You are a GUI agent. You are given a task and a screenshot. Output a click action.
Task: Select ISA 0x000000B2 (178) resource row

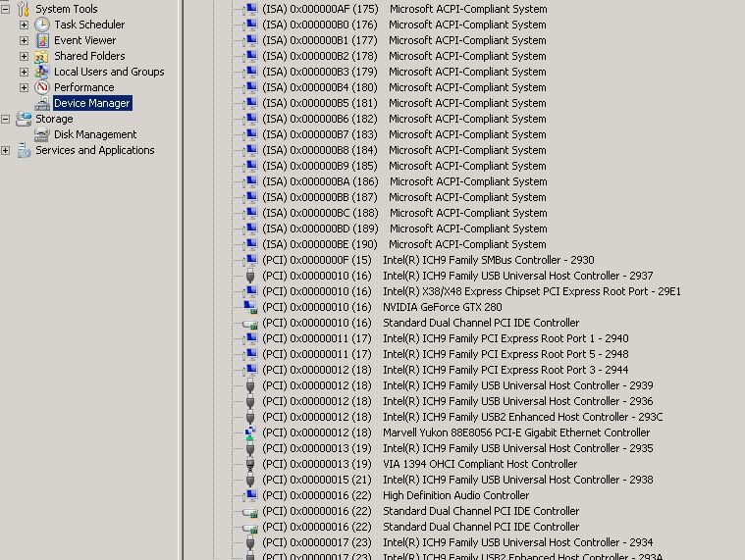tap(403, 56)
